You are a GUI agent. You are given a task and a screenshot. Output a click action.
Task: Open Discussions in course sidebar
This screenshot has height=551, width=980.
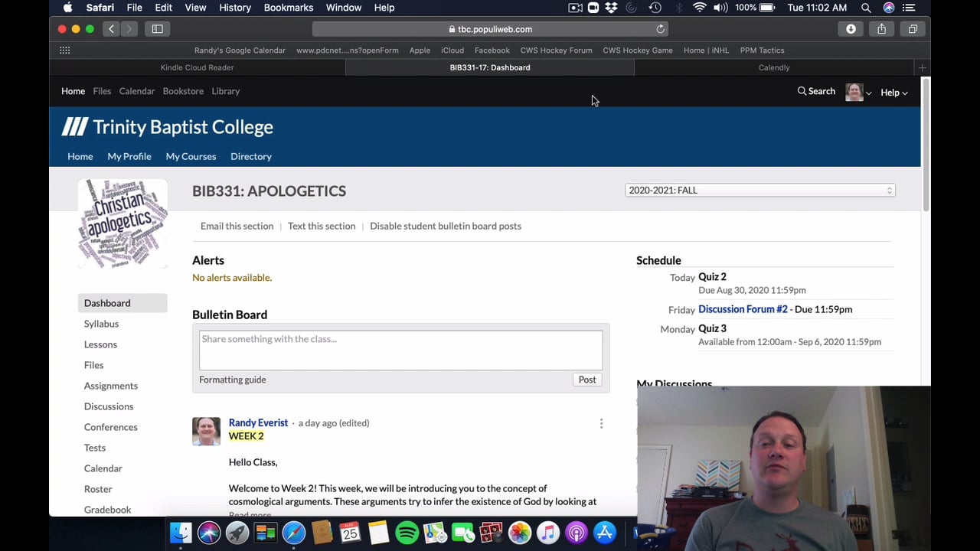(x=109, y=406)
